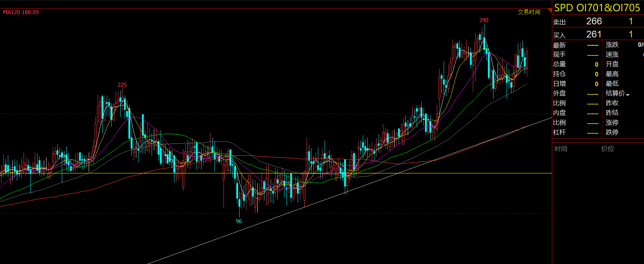The image size is (644, 264).
Task: Click the 96 low price label
Action: click(239, 221)
